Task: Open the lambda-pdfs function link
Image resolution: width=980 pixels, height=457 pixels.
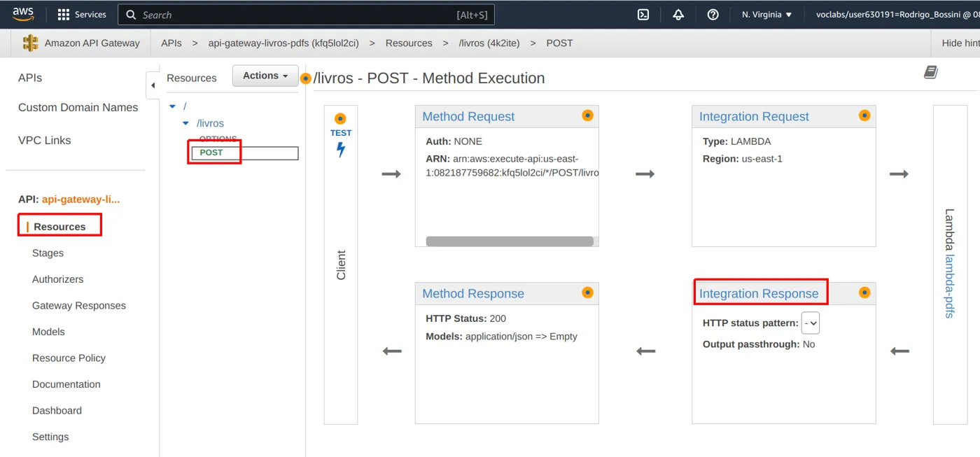Action: click(x=950, y=286)
